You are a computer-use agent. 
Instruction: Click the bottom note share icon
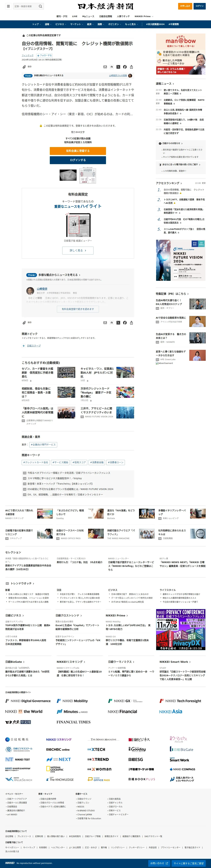click(x=112, y=323)
